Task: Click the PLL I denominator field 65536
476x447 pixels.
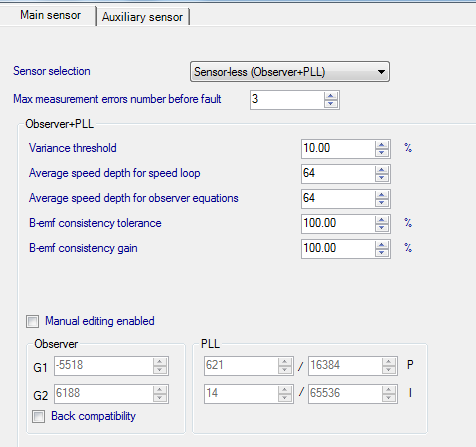Action: point(345,394)
